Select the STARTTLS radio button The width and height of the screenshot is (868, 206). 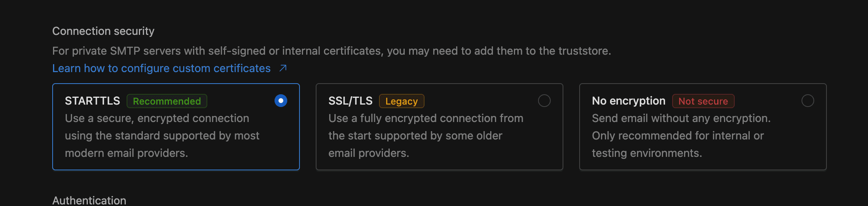(281, 101)
